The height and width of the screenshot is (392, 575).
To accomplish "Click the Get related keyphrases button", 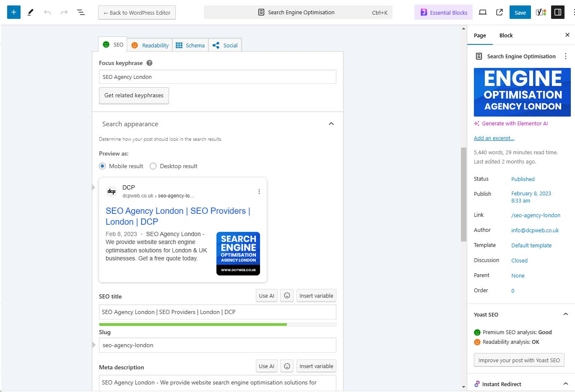I will coord(134,96).
